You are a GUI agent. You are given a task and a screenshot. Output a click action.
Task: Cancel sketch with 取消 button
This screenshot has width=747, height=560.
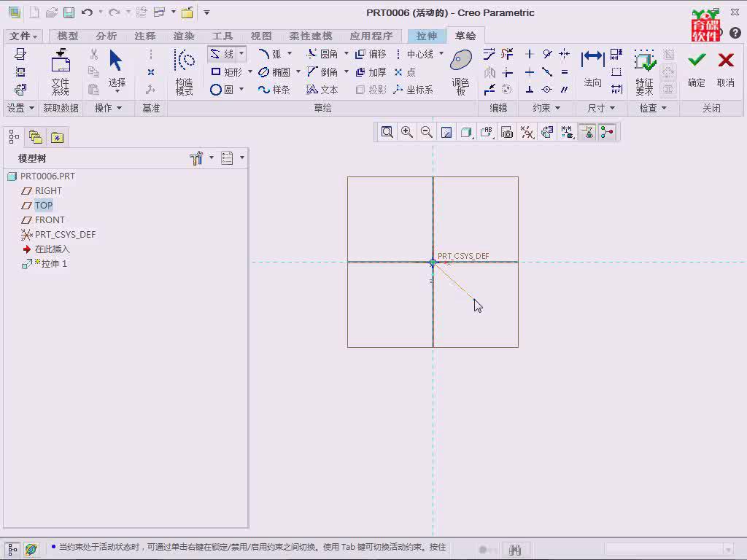point(726,69)
